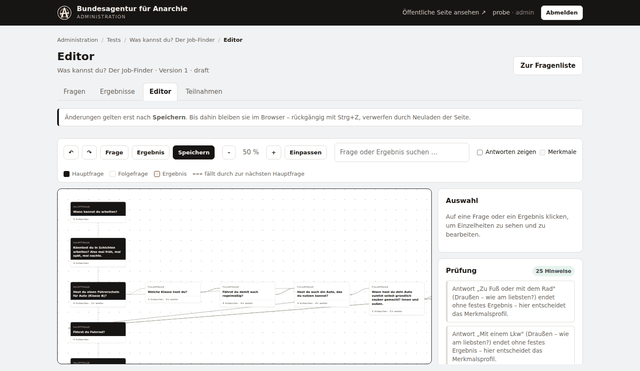Add a new Frage node
Viewport: 640px width, 371px height.
click(x=114, y=152)
